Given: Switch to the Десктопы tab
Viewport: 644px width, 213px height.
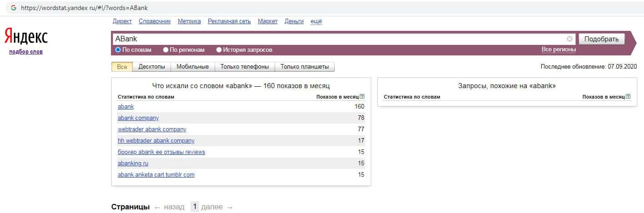Looking at the screenshot, I should (152, 67).
